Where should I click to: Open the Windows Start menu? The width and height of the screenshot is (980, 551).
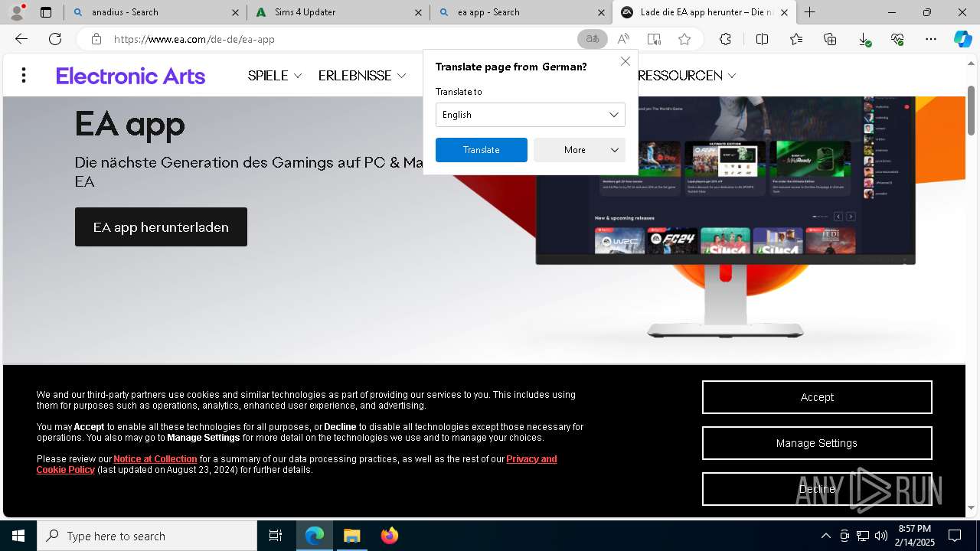18,536
